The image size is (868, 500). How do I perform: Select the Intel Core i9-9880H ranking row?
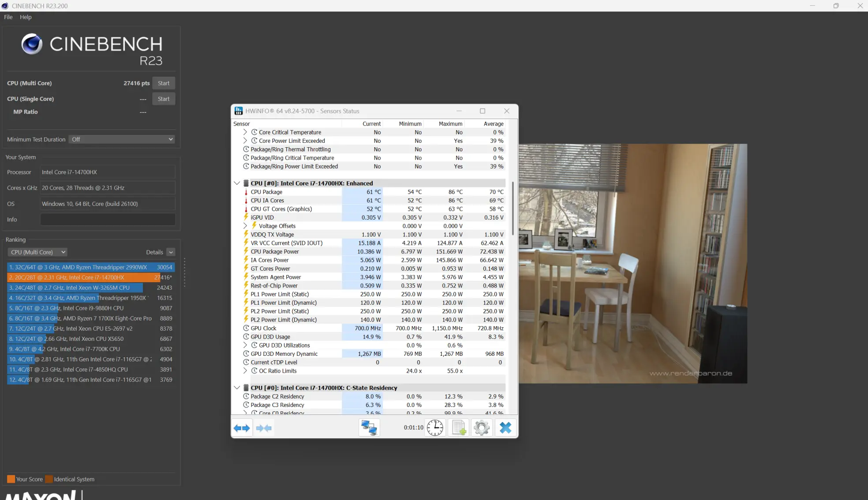(91, 308)
